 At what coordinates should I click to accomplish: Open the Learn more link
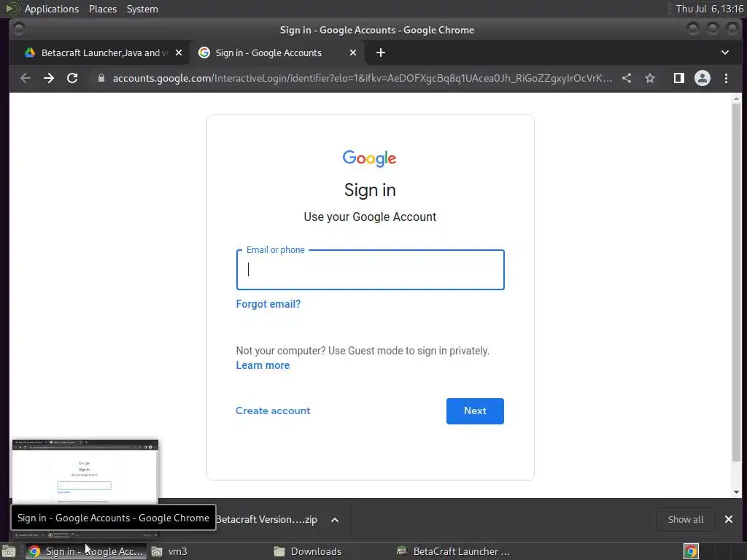click(263, 365)
